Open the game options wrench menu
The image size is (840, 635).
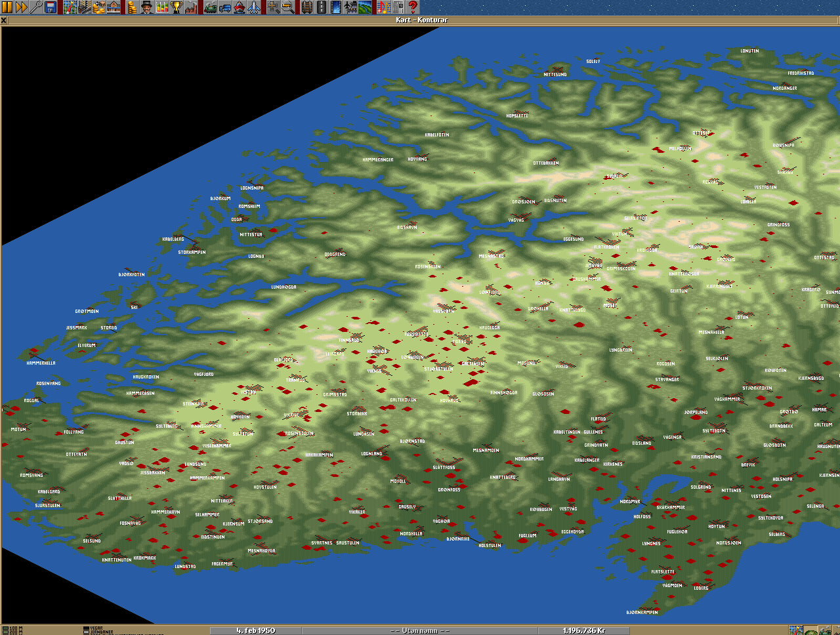tap(36, 7)
